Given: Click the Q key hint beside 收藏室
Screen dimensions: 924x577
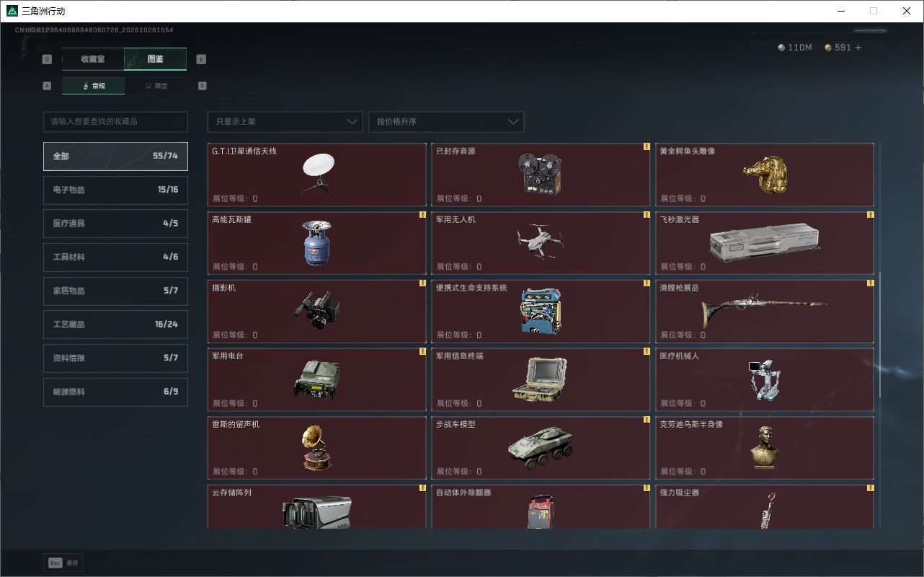Looking at the screenshot, I should 48,59.
